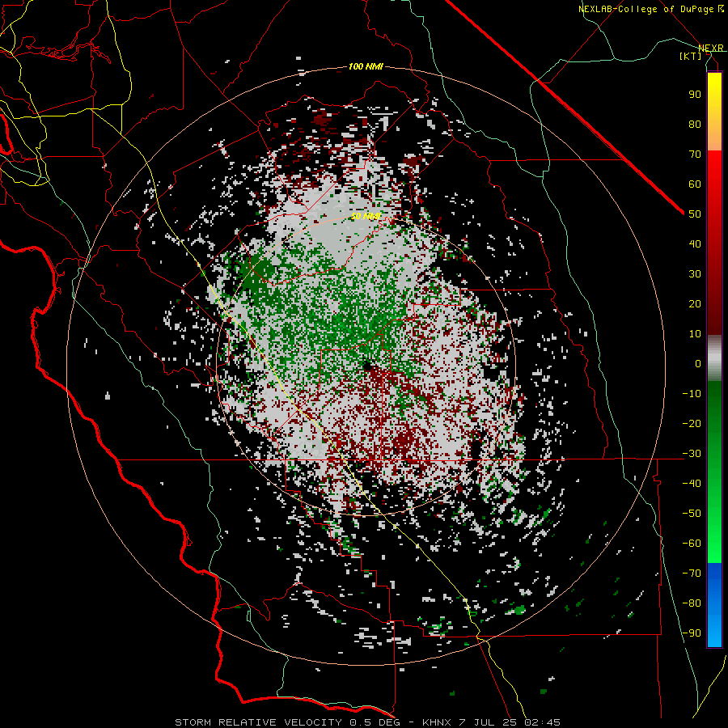The image size is (728, 728).
Task: Click the scale label -70
Action: [692, 574]
